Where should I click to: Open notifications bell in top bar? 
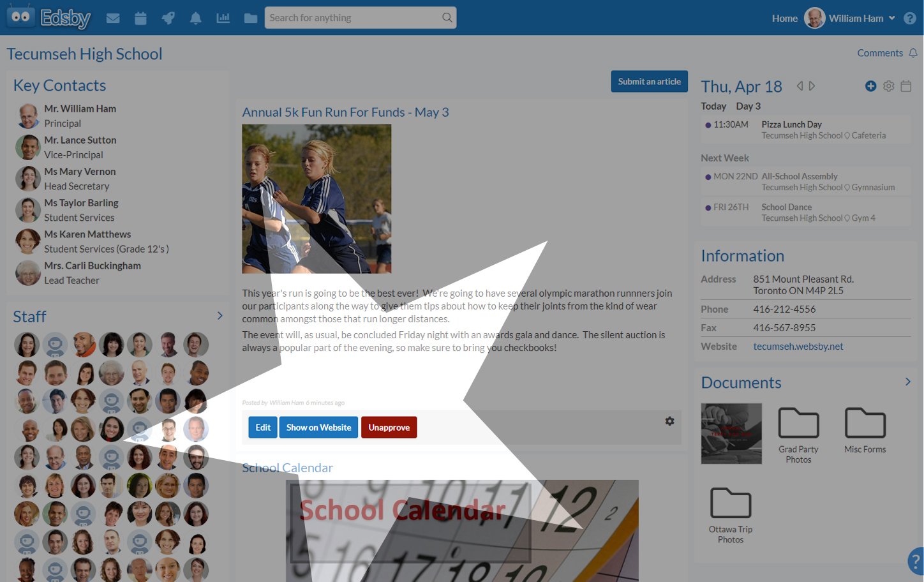tap(195, 19)
